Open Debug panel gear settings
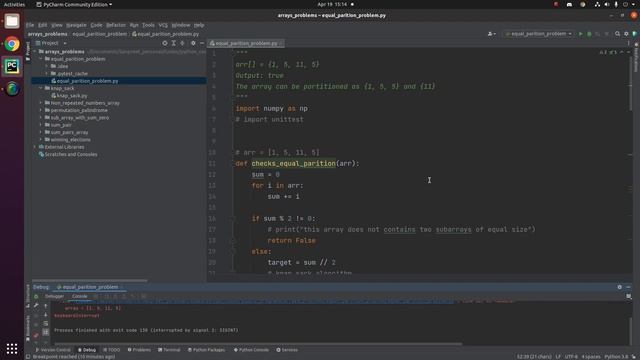This screenshot has height=360, width=640. coord(620,287)
